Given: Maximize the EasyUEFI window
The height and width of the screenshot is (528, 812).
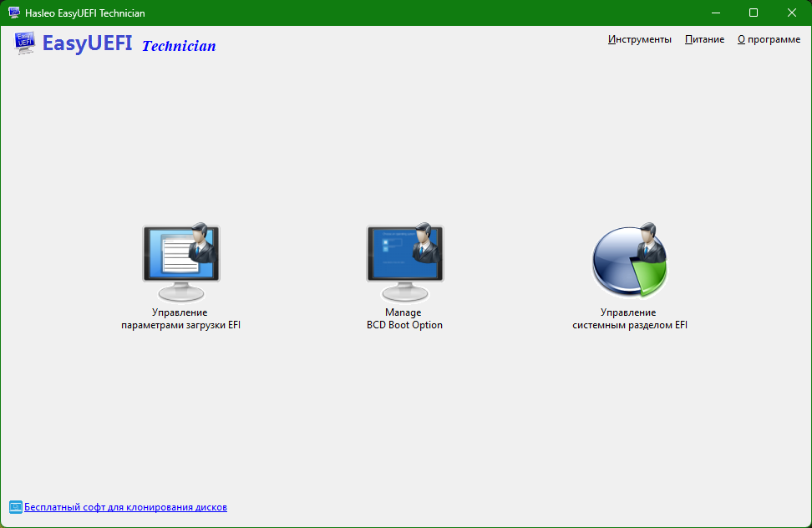Looking at the screenshot, I should [754, 13].
